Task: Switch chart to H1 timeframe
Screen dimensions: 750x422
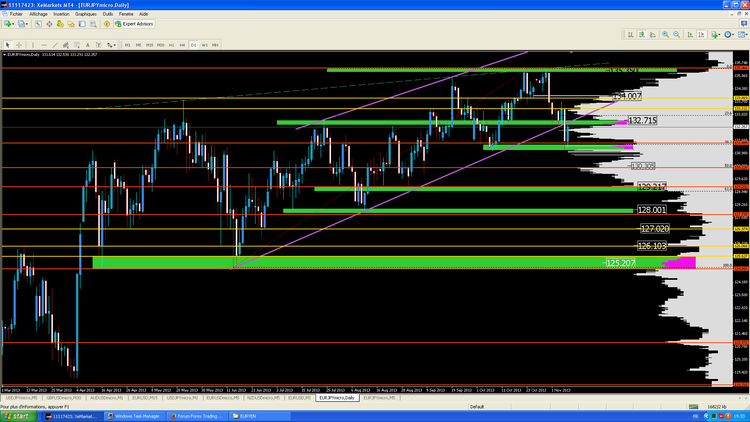Action: [x=171, y=45]
